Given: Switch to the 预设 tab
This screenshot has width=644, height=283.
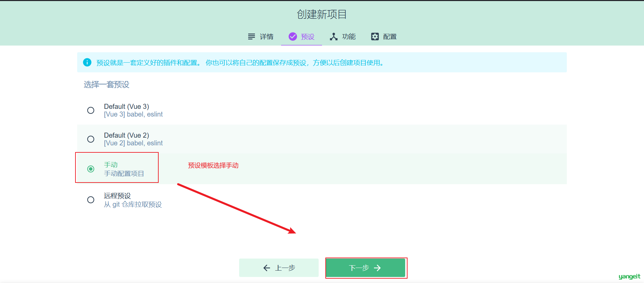Looking at the screenshot, I should click(302, 37).
